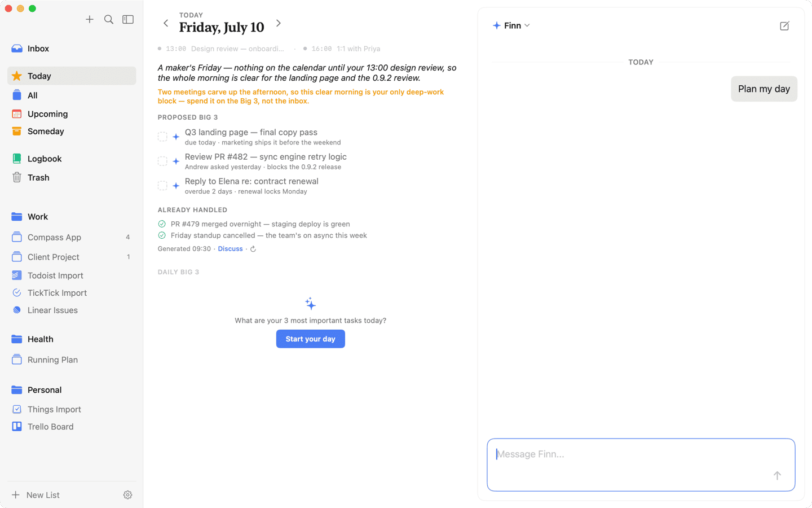Open the Finn assistant dropdown
The height and width of the screenshot is (508, 812).
(x=511, y=26)
